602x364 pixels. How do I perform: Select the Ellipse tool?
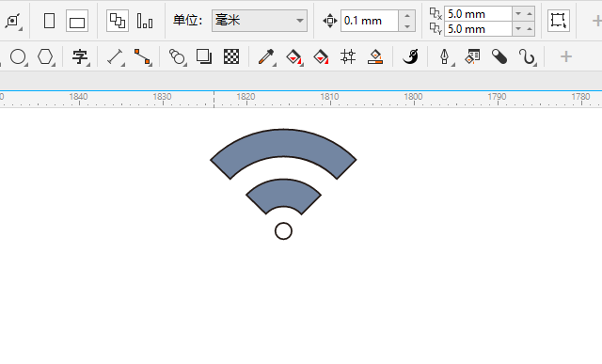[18, 57]
